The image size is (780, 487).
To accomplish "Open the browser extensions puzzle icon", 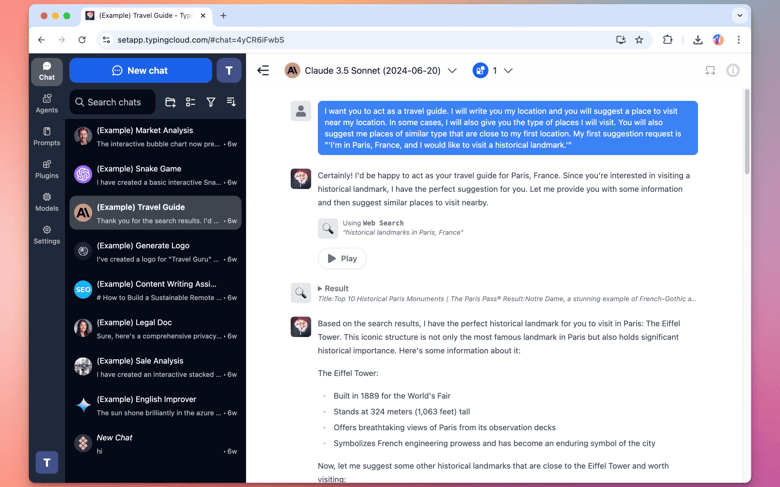I will point(667,40).
